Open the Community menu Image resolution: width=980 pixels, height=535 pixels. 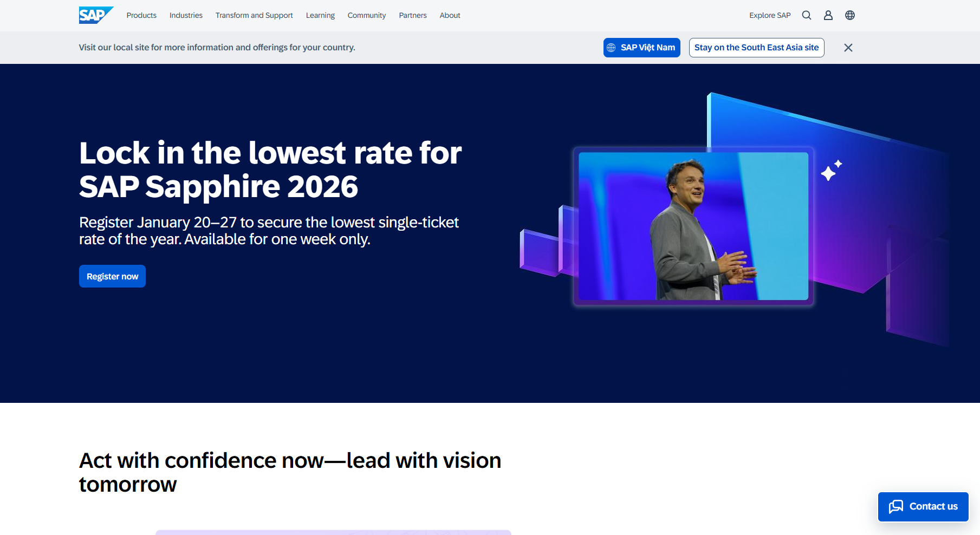pos(367,15)
